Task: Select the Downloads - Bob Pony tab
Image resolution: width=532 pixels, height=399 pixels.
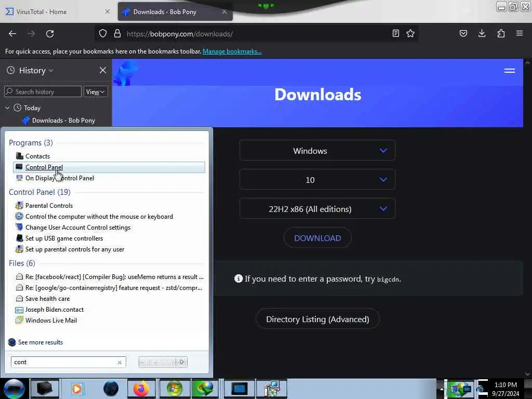Action: coord(175,11)
